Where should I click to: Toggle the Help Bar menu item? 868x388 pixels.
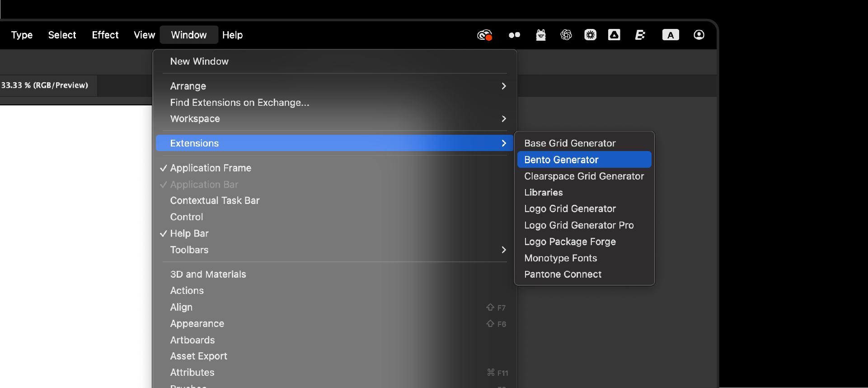pyautogui.click(x=334, y=233)
